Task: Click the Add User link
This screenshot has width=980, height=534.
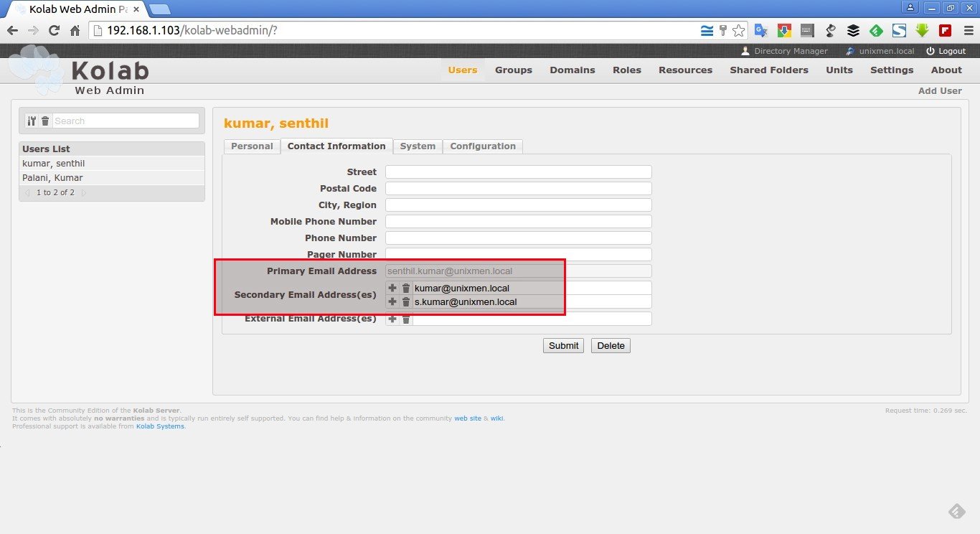Action: [940, 91]
